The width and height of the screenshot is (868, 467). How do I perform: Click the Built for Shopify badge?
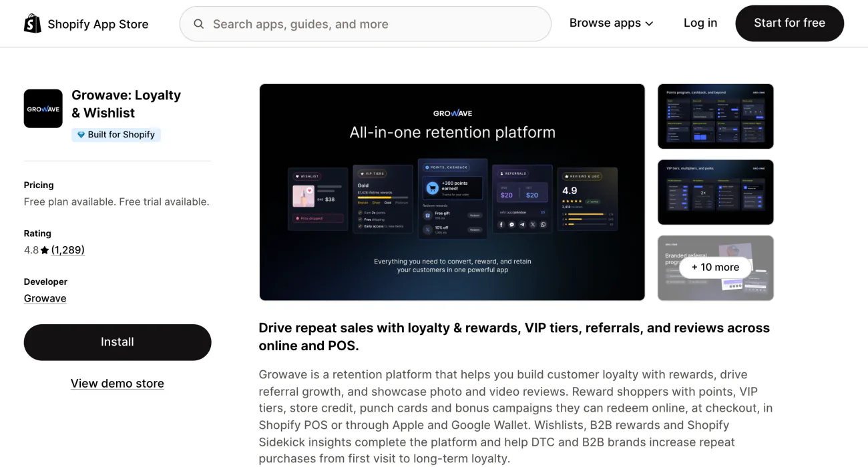116,135
